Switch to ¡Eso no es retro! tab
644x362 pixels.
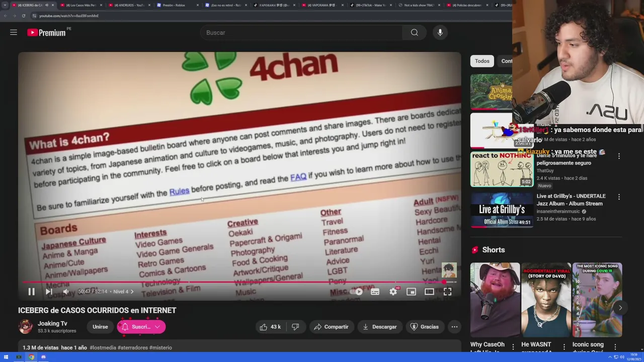[225, 5]
